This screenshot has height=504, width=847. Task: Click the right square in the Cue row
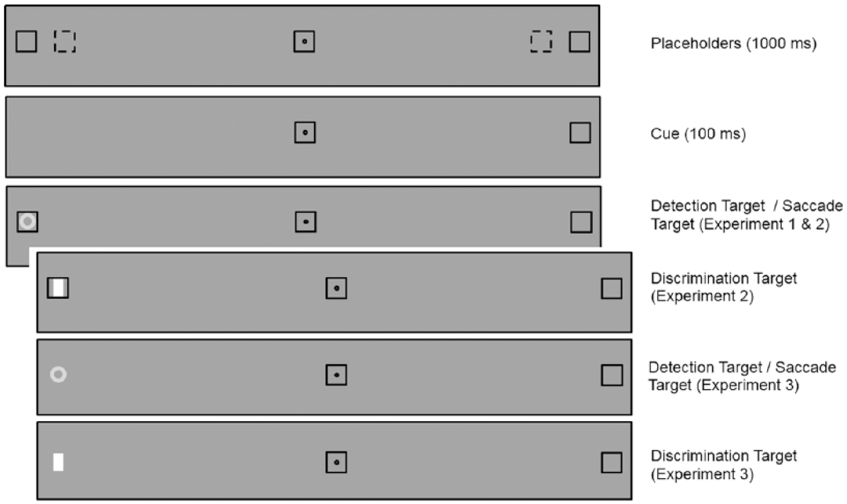580,133
